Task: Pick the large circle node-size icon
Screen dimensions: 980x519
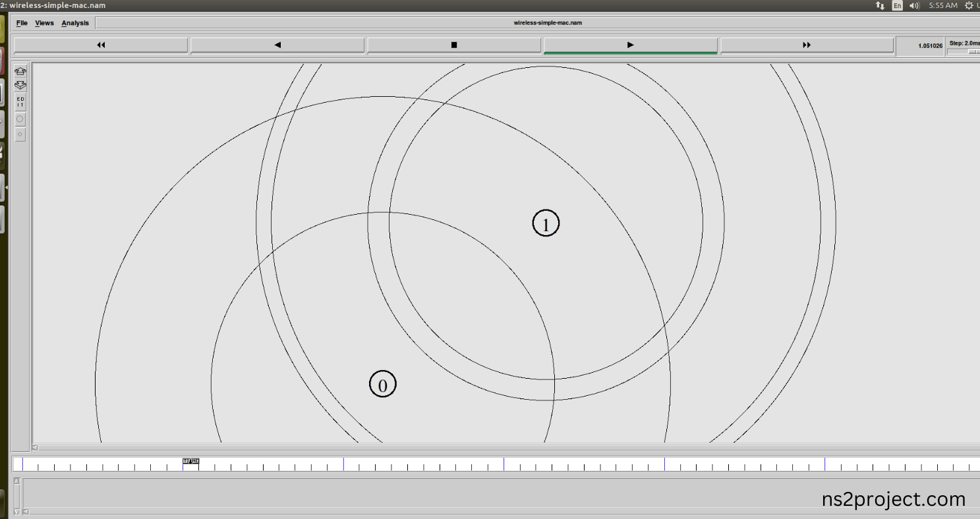Action: tap(20, 119)
